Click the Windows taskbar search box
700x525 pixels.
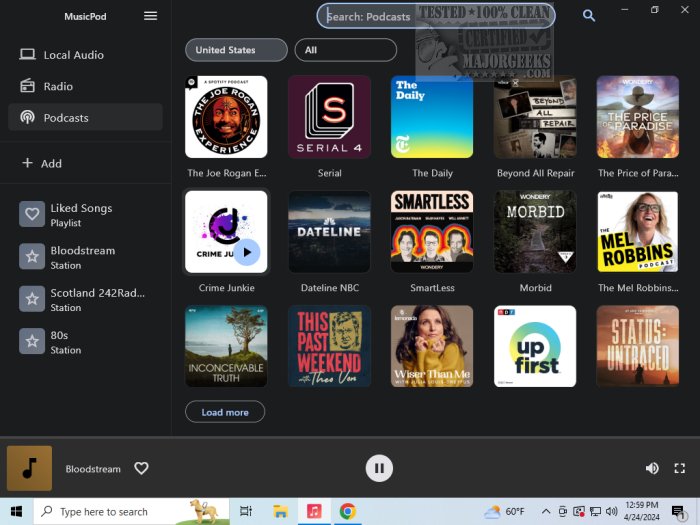coord(131,512)
